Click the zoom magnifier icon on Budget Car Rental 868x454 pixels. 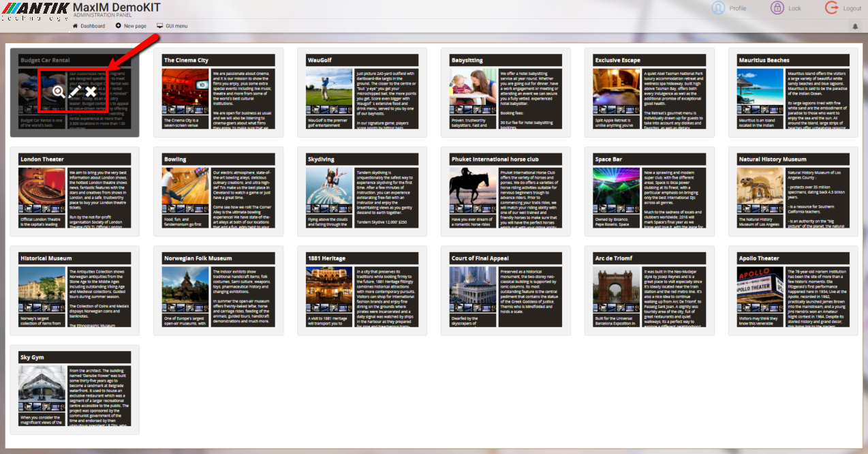tap(59, 91)
